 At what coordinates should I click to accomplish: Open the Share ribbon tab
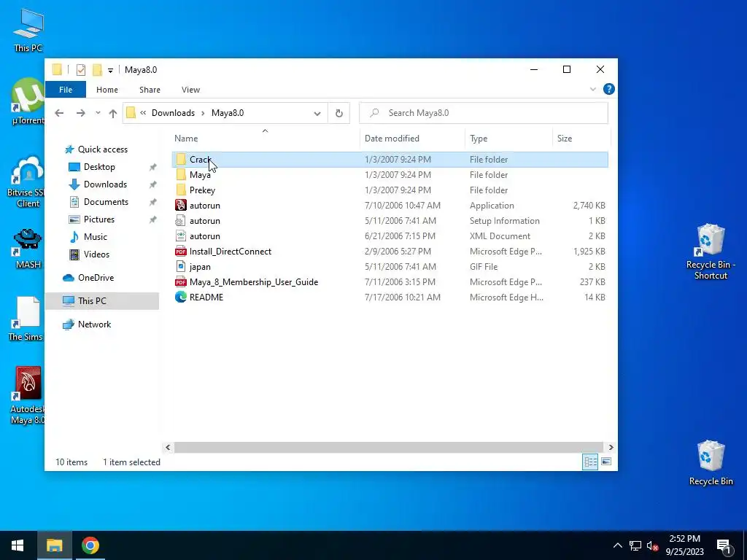(x=150, y=90)
